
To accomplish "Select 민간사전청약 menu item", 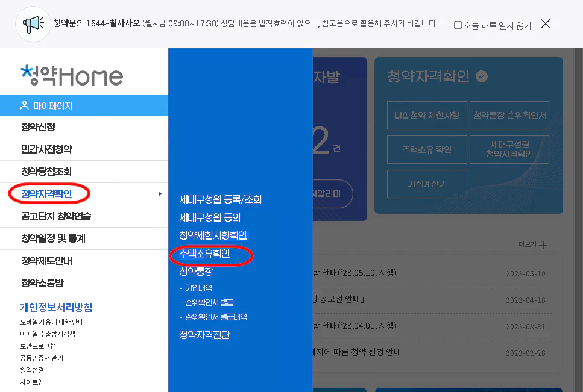I will click(84, 149).
